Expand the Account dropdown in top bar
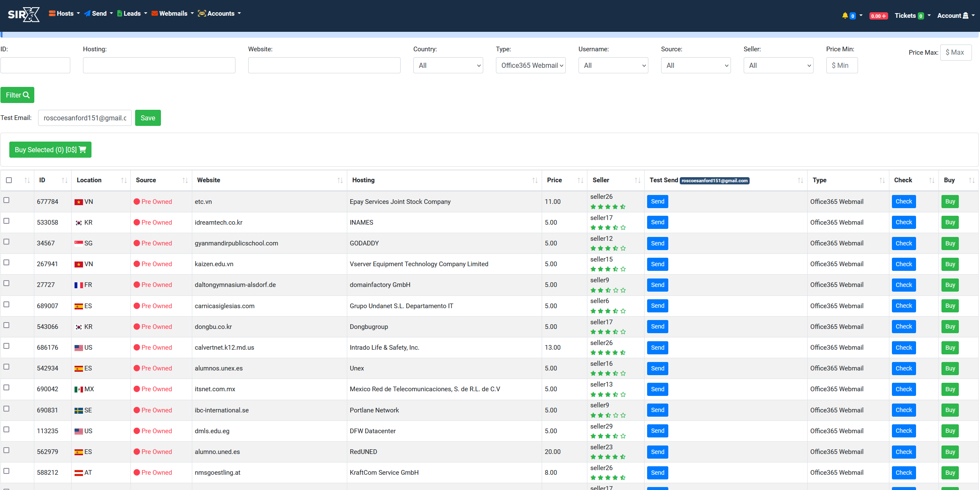Image resolution: width=980 pixels, height=490 pixels. pyautogui.click(x=955, y=16)
